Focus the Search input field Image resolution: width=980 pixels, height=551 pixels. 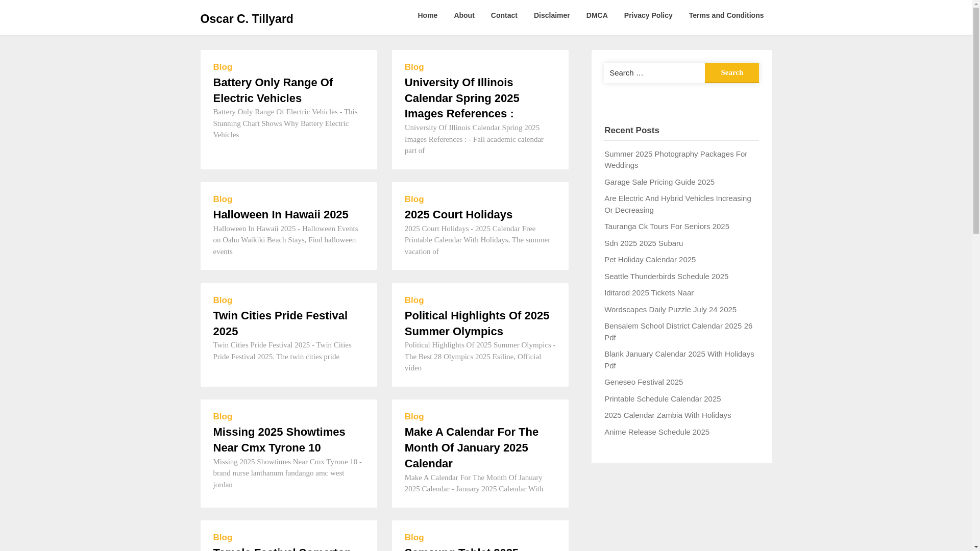coord(654,73)
